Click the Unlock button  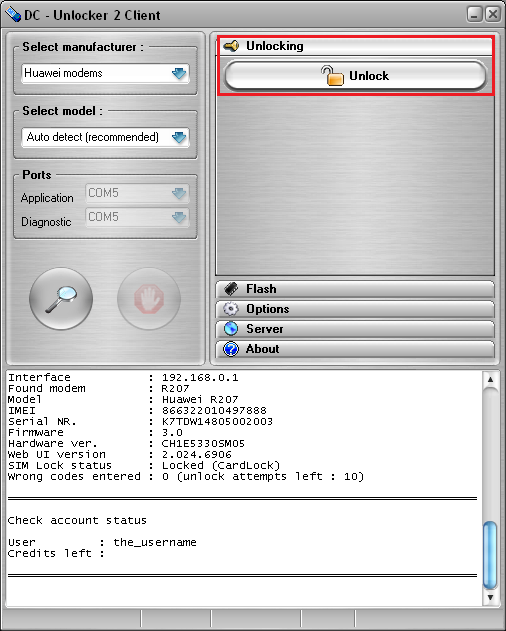(x=355, y=76)
